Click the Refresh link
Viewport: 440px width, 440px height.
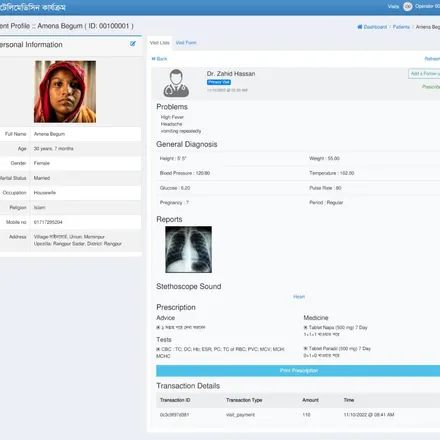(432, 59)
